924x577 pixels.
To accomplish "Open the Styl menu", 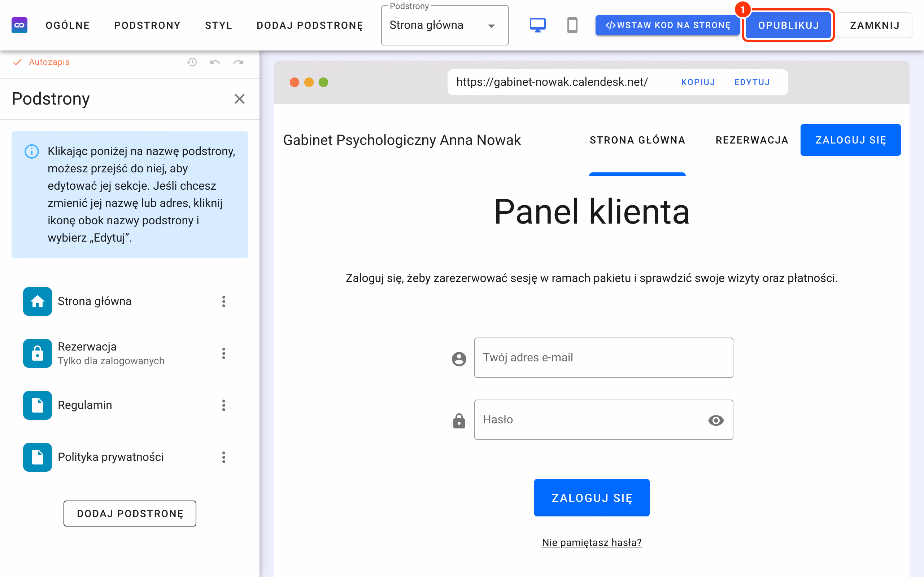I will tap(218, 26).
